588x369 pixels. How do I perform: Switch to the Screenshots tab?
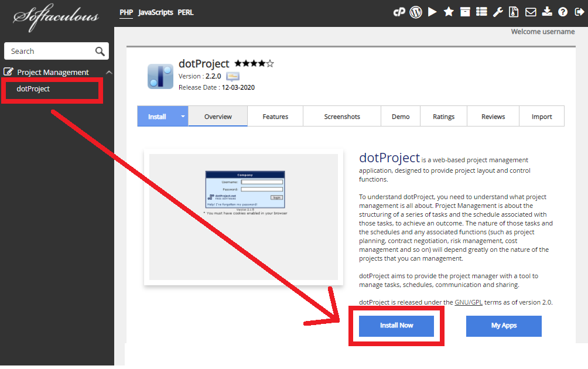point(342,117)
